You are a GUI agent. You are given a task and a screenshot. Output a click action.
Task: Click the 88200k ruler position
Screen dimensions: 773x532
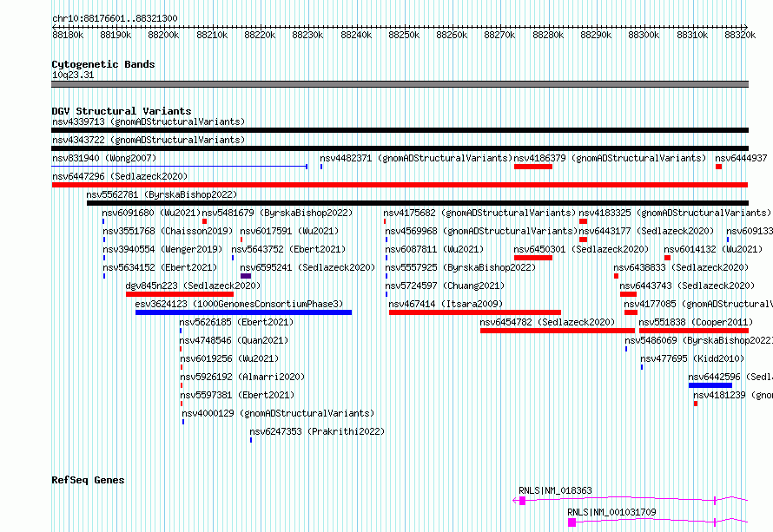click(163, 35)
